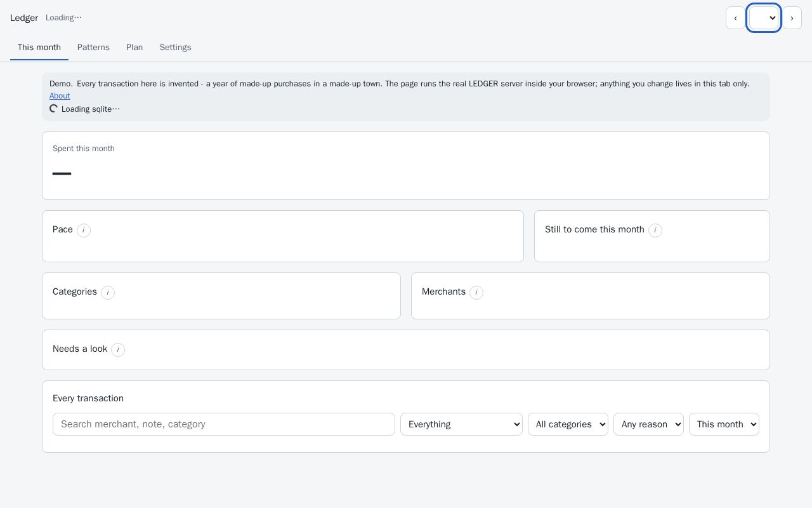Open the Pace info icon
812x508 pixels.
pyautogui.click(x=84, y=231)
